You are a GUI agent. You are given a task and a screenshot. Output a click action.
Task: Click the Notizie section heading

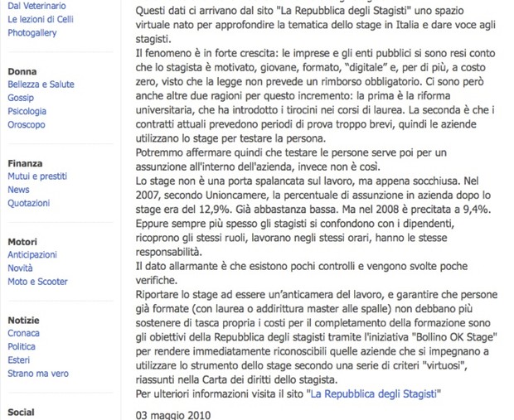(x=23, y=321)
